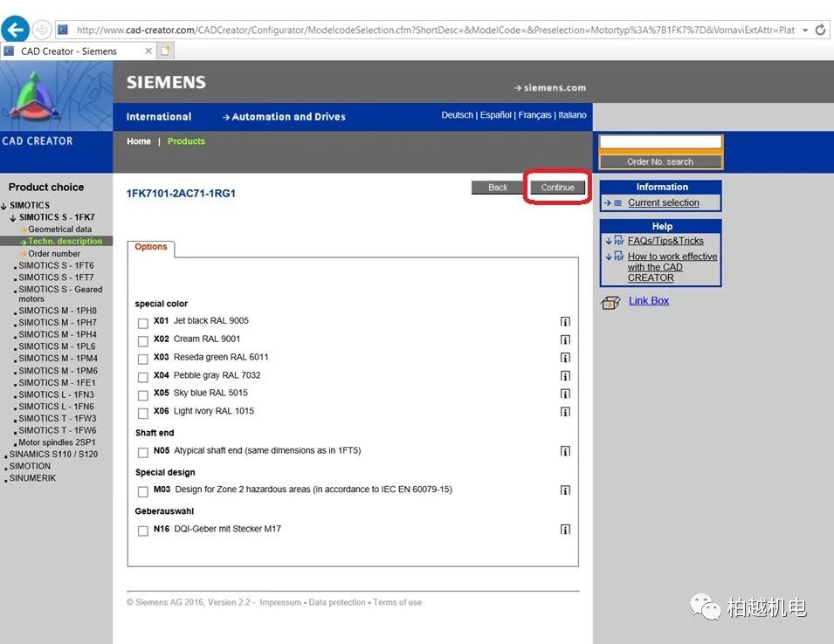Click in the order number search field
The image size is (834, 644).
pos(660,142)
